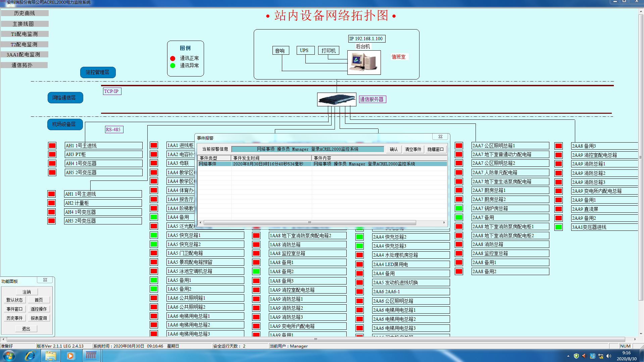
Task: Click the 后台机 computer icon
Action: (x=364, y=62)
